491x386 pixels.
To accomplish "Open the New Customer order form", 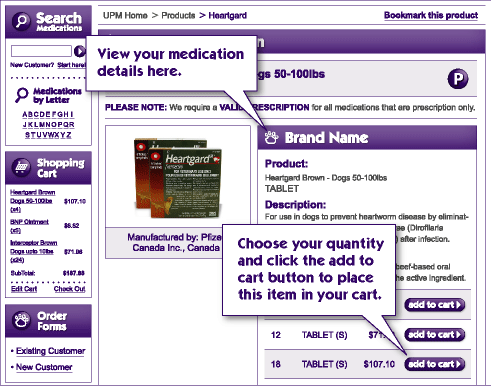I will click(x=44, y=367).
